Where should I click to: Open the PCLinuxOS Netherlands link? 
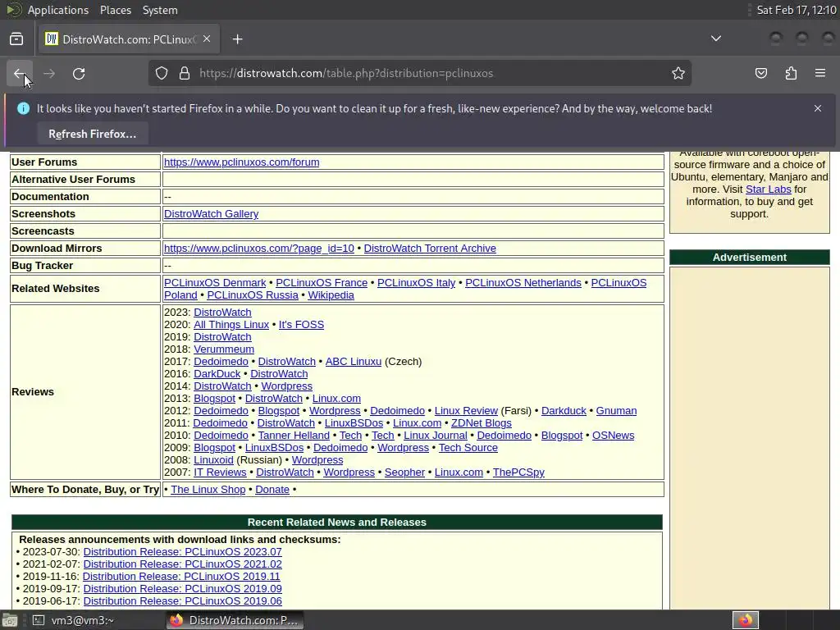tap(523, 282)
